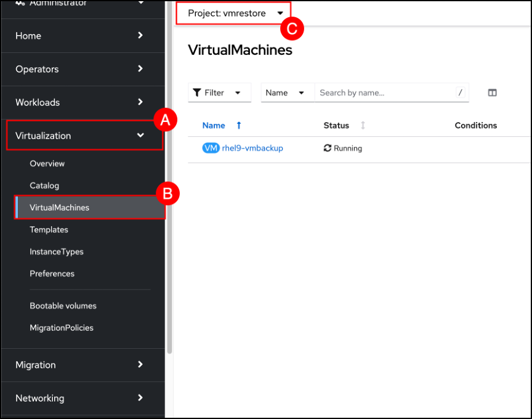Go to Templates under Virtualization
532x419 pixels.
point(49,230)
